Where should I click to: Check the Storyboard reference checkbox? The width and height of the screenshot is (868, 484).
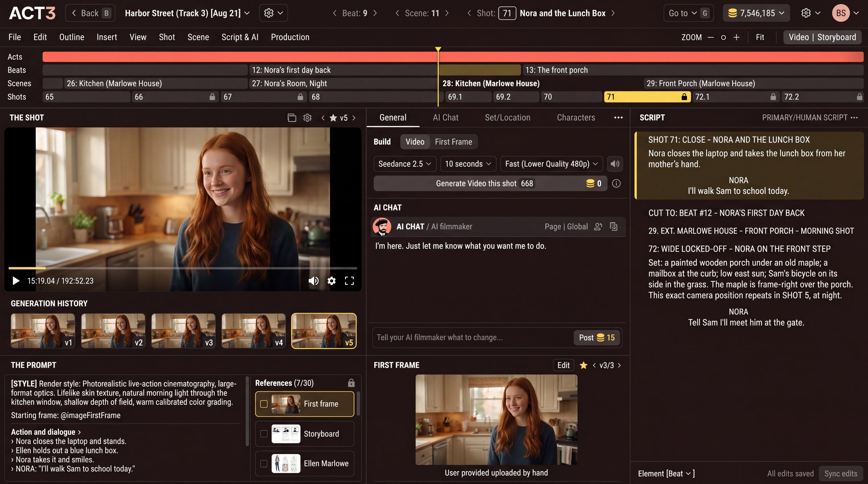click(264, 434)
